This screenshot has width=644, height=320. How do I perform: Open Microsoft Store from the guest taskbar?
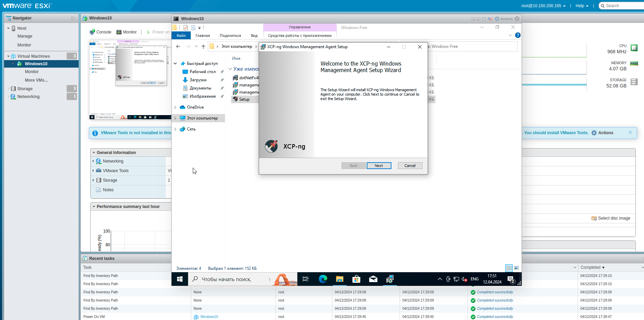356,279
